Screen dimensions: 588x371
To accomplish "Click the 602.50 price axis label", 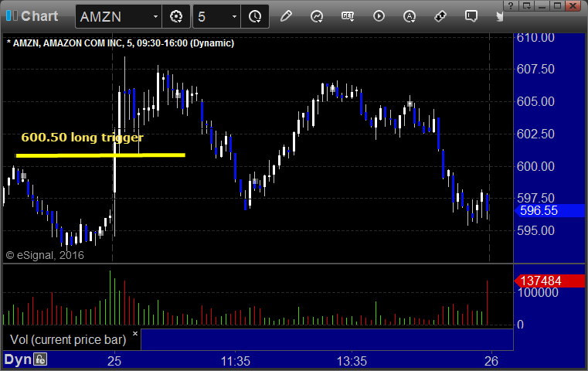I will (535, 134).
